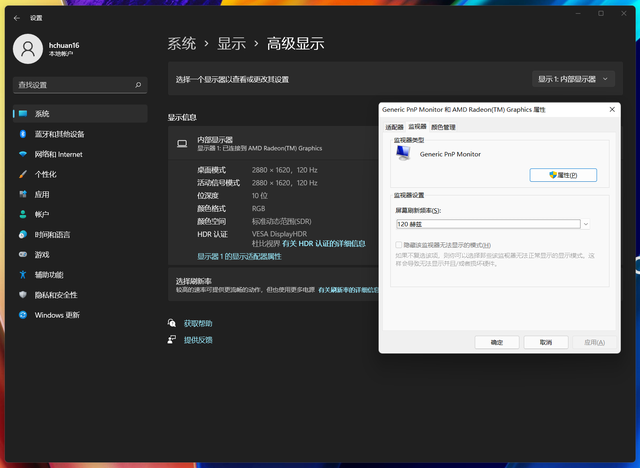Open 游戏 settings
Screen dimensions: 640x468
[x=80, y=255]
